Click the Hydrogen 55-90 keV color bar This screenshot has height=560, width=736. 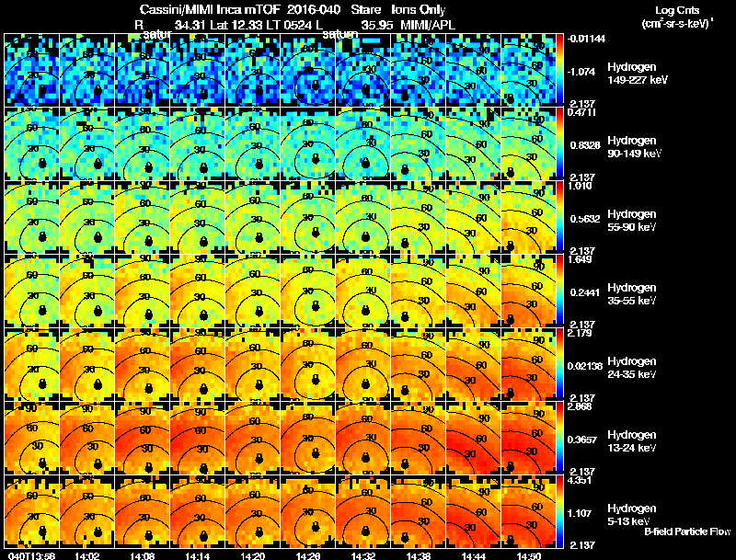point(560,217)
